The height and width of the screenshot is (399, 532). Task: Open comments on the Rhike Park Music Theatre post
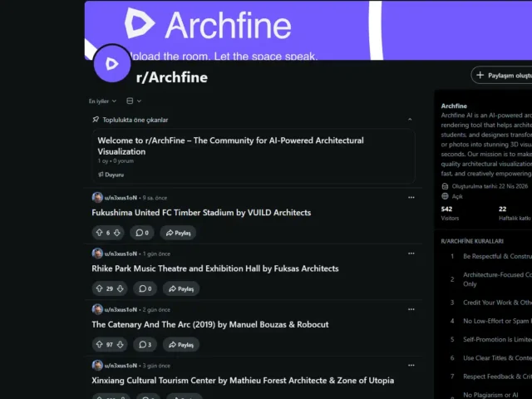pyautogui.click(x=145, y=288)
